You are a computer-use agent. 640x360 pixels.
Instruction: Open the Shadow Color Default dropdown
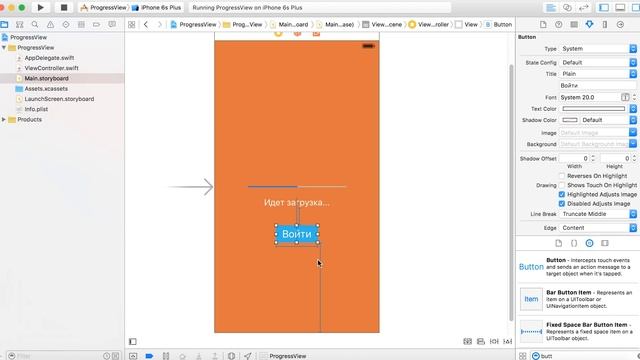pyautogui.click(x=609, y=120)
